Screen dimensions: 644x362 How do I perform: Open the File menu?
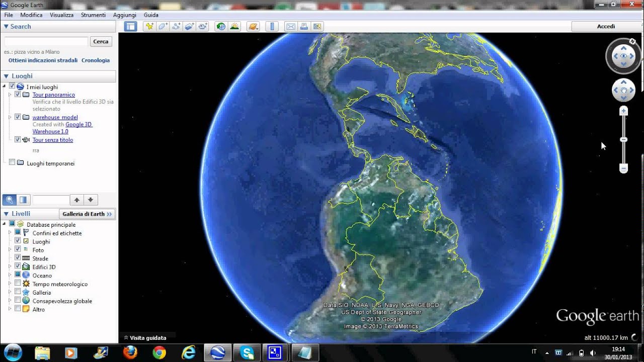(x=9, y=15)
